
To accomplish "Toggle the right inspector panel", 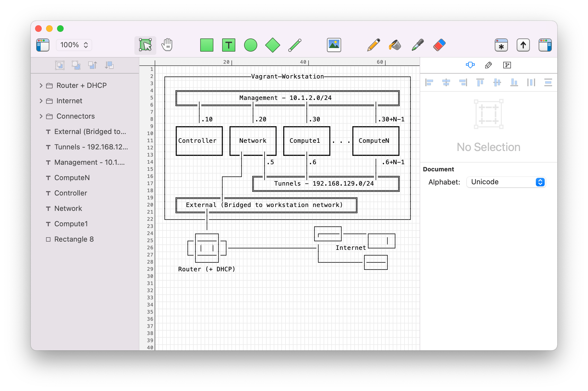I will coord(545,45).
